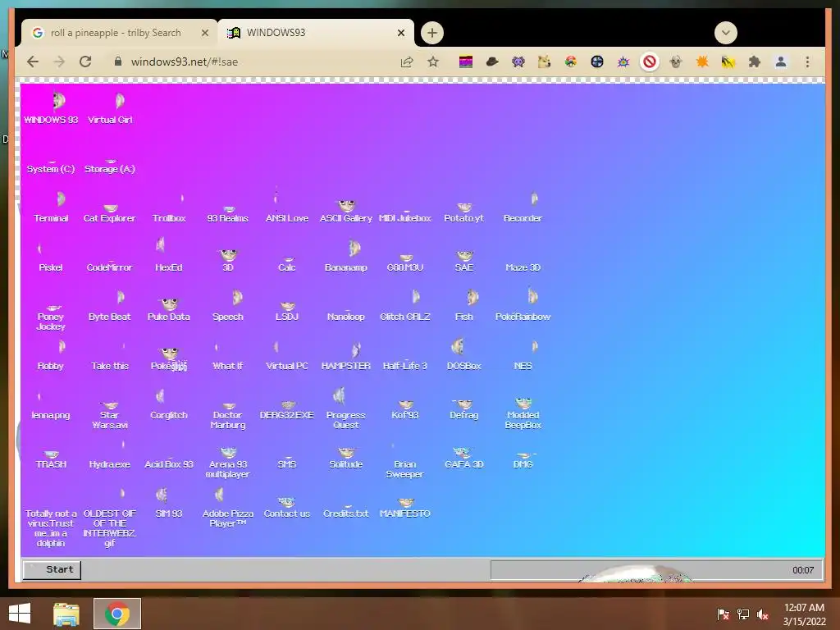
Task: Launch the SAE icon
Action: (x=464, y=261)
